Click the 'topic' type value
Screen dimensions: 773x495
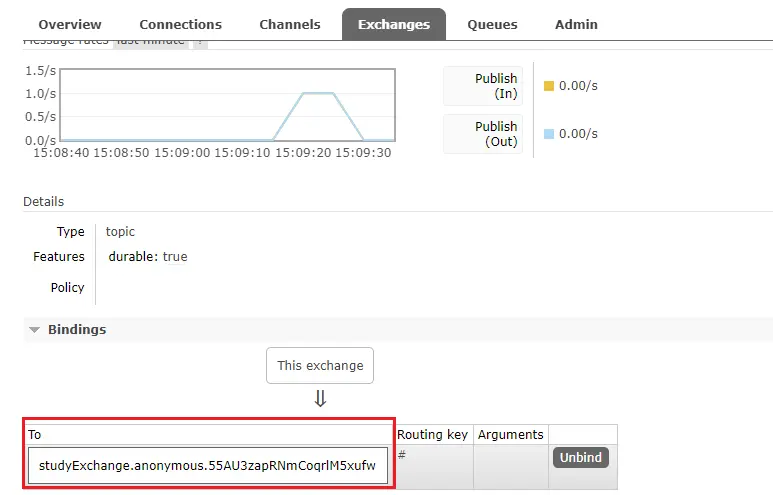[120, 231]
